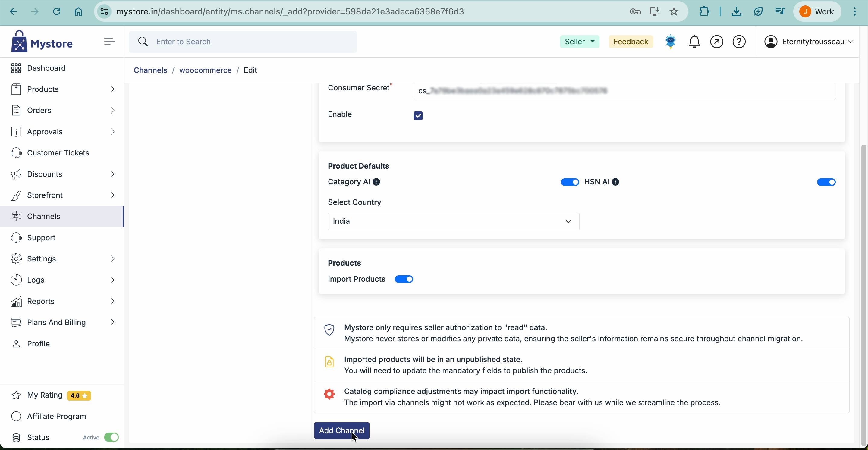Open the Seller mode dropdown
The height and width of the screenshot is (450, 868).
(x=579, y=42)
